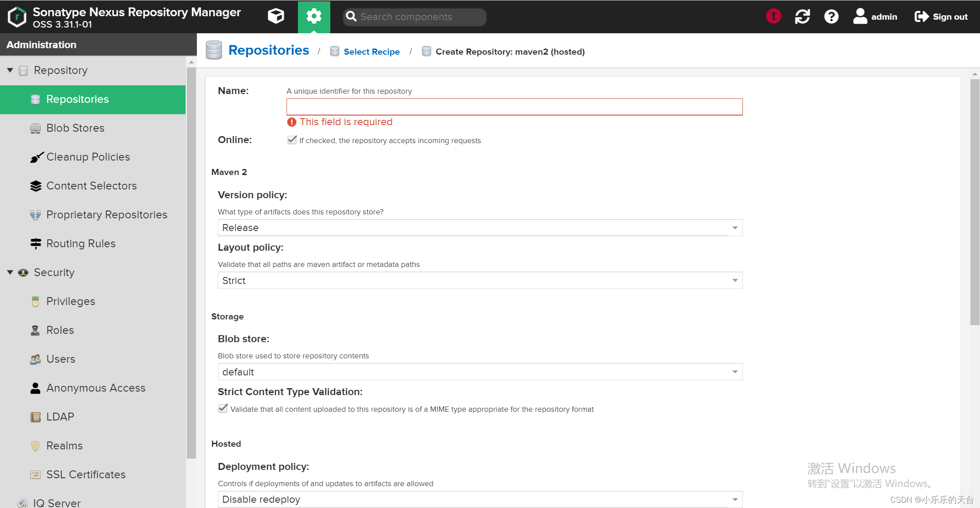
Task: Click the Content Selectors layers icon
Action: tap(35, 186)
